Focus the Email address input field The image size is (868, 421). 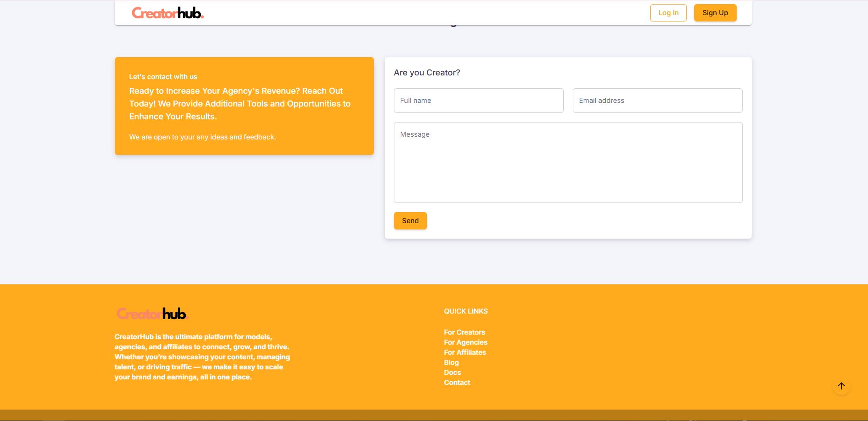click(657, 101)
